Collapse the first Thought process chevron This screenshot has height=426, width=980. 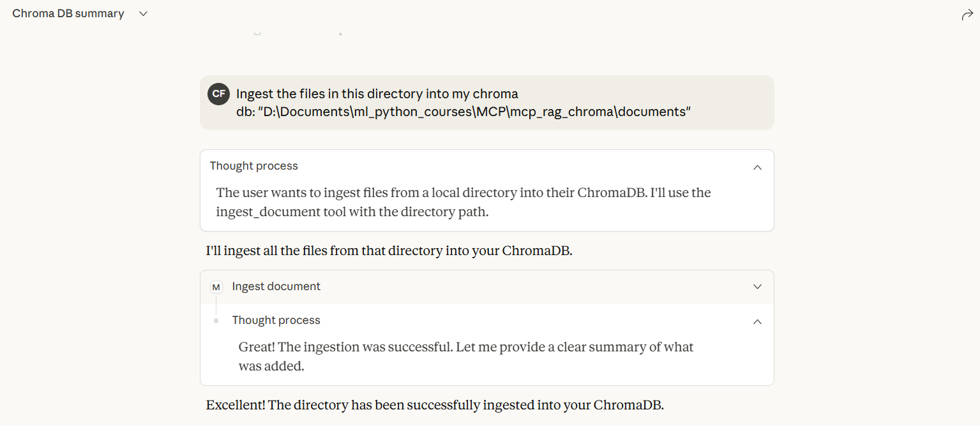pos(757,167)
